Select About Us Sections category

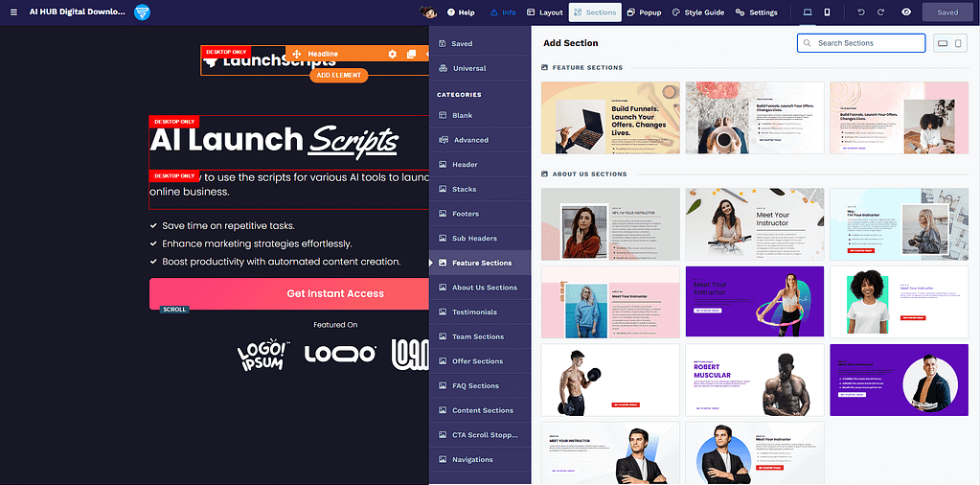tap(480, 288)
